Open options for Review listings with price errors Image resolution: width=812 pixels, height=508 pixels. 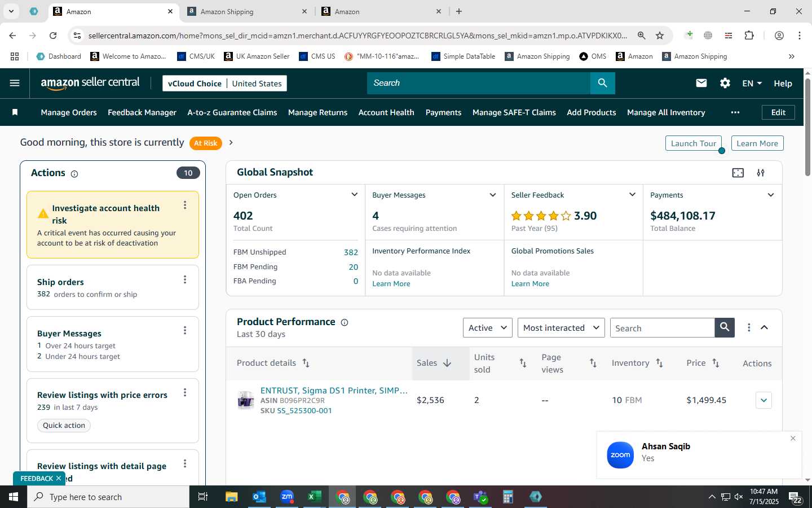185,393
